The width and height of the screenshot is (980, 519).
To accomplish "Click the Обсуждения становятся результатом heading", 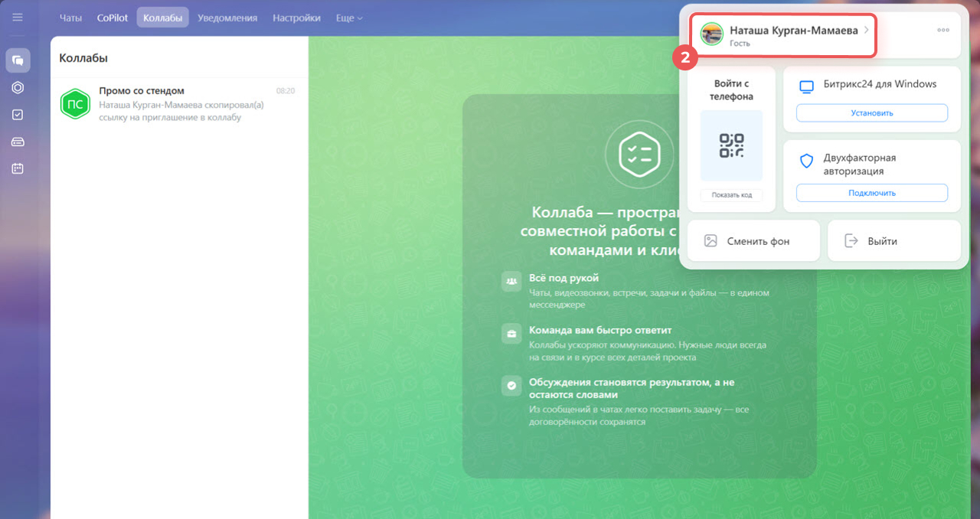I will [632, 388].
